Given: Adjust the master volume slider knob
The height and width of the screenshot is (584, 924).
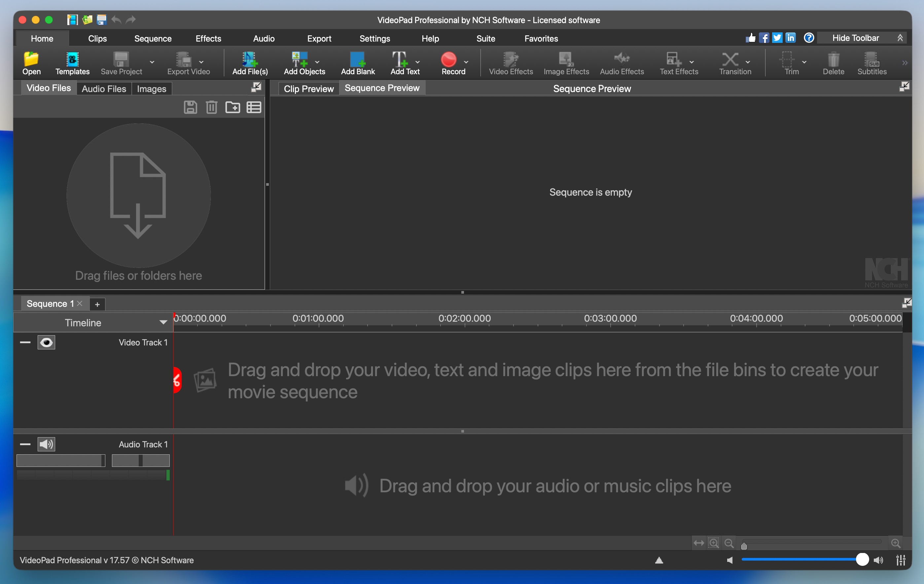Looking at the screenshot, I should click(x=862, y=560).
